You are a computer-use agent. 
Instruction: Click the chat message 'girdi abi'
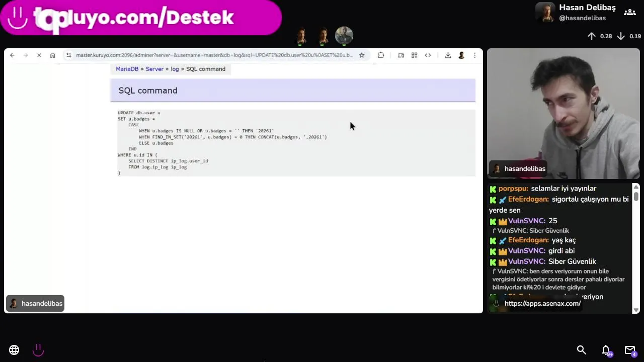tap(561, 251)
